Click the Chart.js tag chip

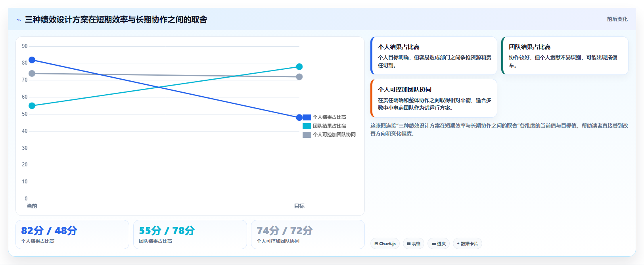(x=385, y=244)
